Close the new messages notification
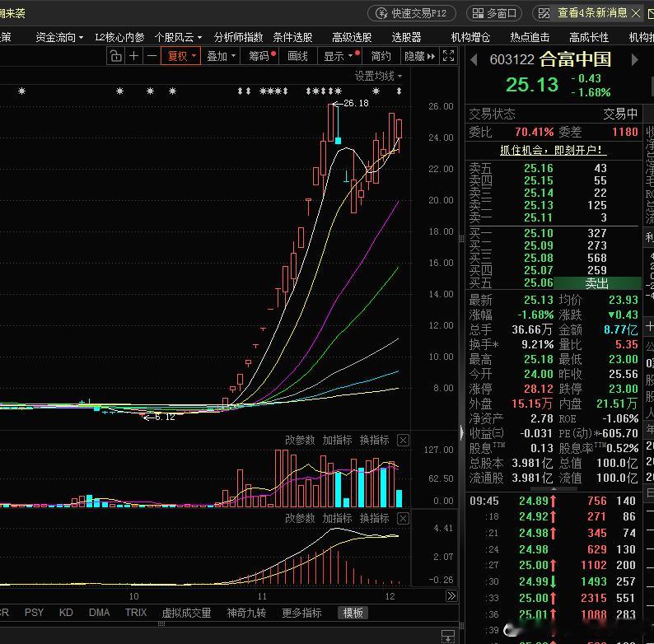654x644 pixels. pos(636,13)
